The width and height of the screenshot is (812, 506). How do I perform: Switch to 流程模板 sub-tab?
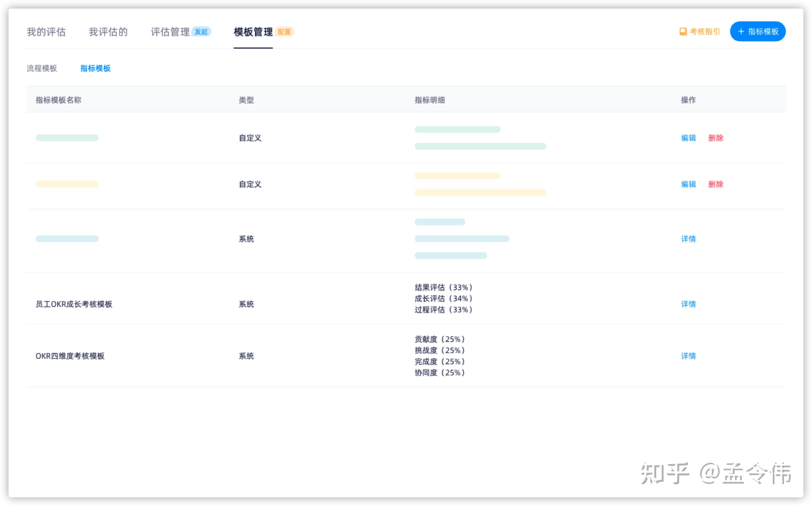pyautogui.click(x=42, y=68)
